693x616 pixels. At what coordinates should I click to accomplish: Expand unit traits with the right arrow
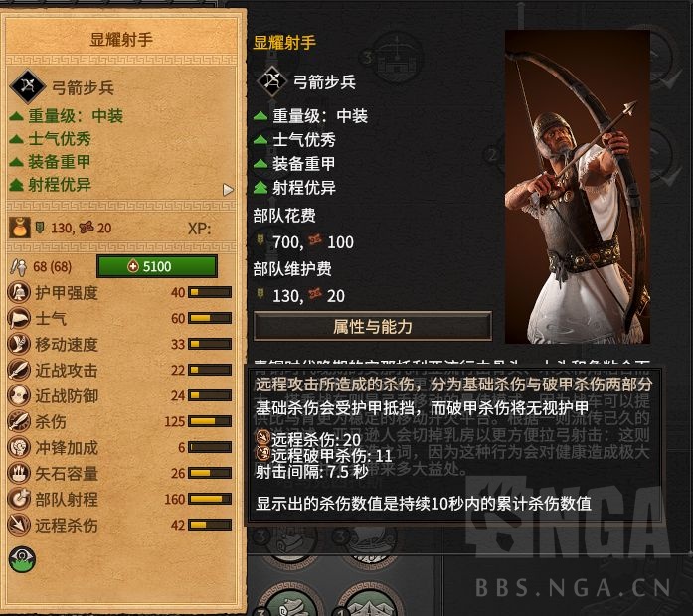228,190
